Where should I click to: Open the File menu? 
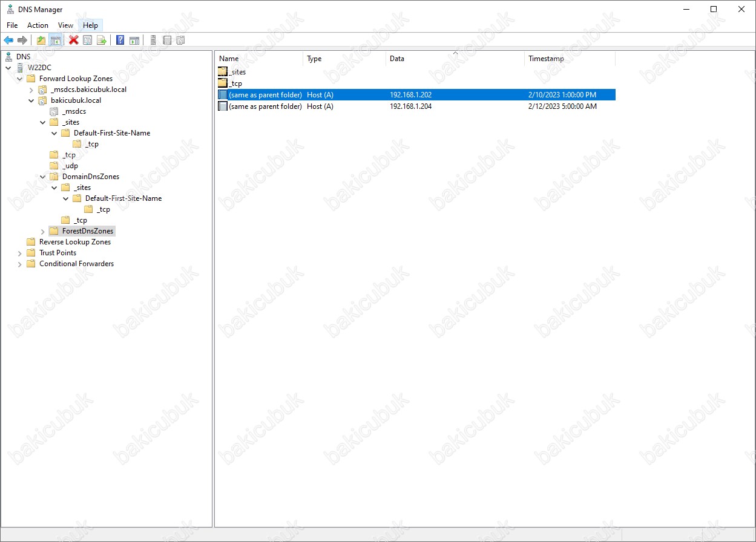[x=12, y=25]
